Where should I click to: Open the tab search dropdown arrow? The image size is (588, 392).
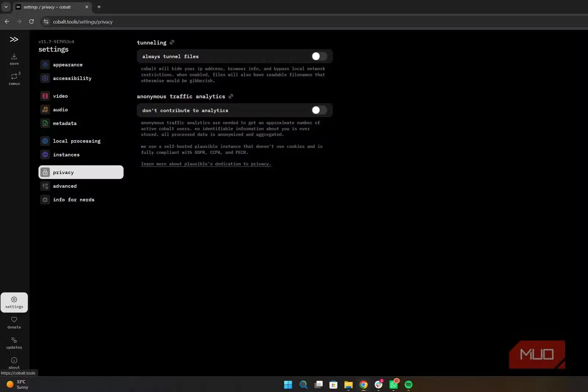tap(6, 7)
